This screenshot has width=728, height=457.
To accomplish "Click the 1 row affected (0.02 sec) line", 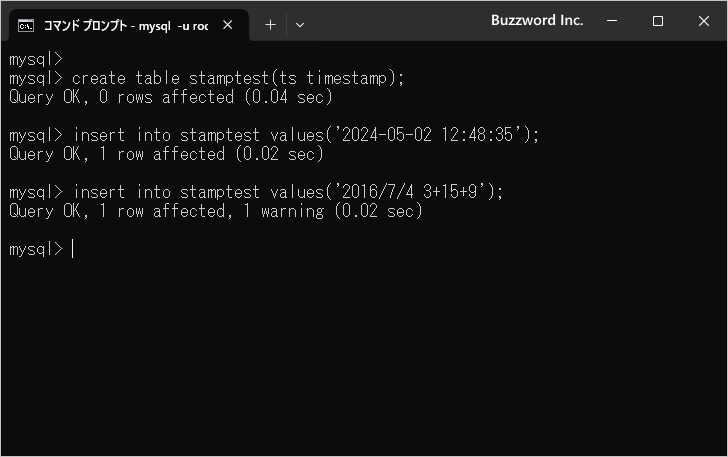I will (166, 154).
